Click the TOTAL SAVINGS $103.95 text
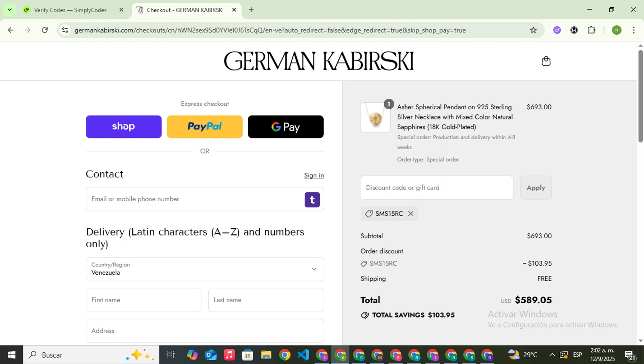Screen dimensions: 644x364 coord(413,315)
